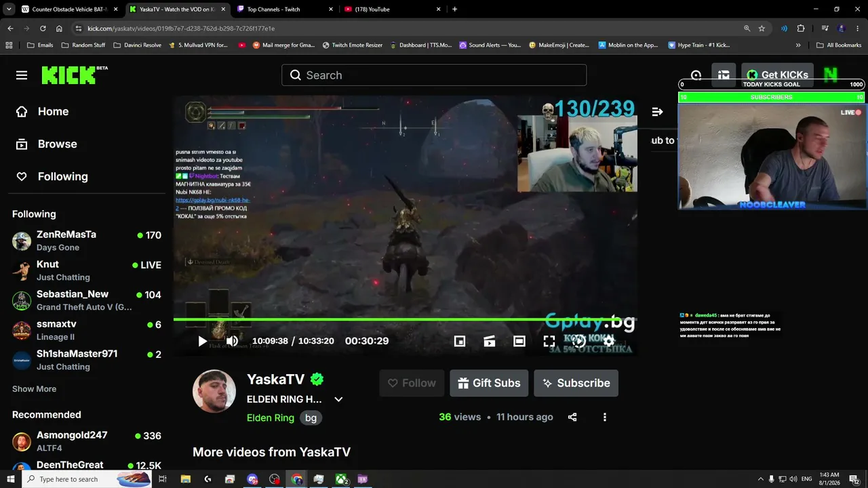Image resolution: width=868 pixels, height=488 pixels.
Task: Open Following in the sidebar
Action: 52,176
